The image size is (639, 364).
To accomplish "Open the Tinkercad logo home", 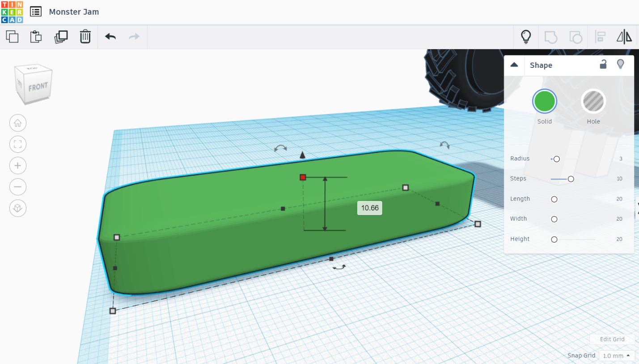I will [x=12, y=12].
